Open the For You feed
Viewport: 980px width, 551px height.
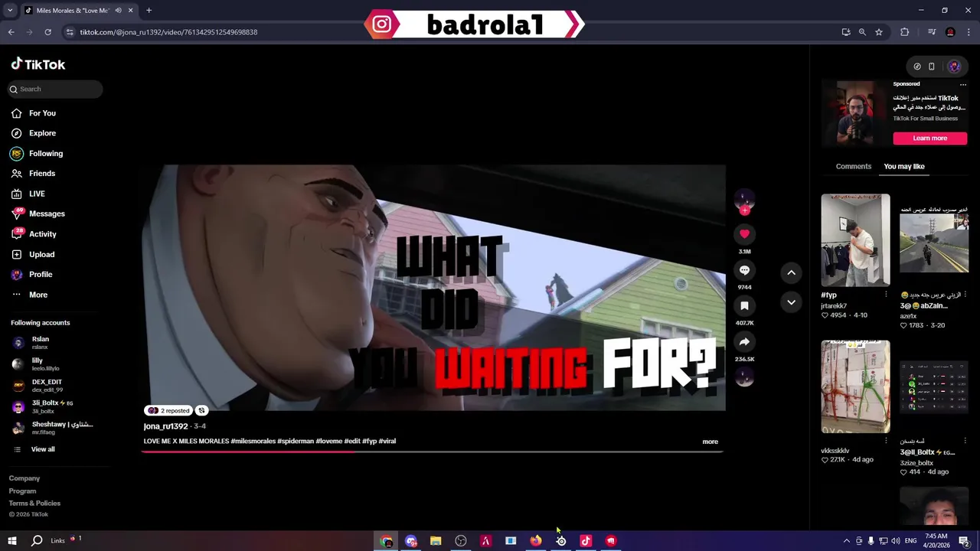tap(34, 113)
